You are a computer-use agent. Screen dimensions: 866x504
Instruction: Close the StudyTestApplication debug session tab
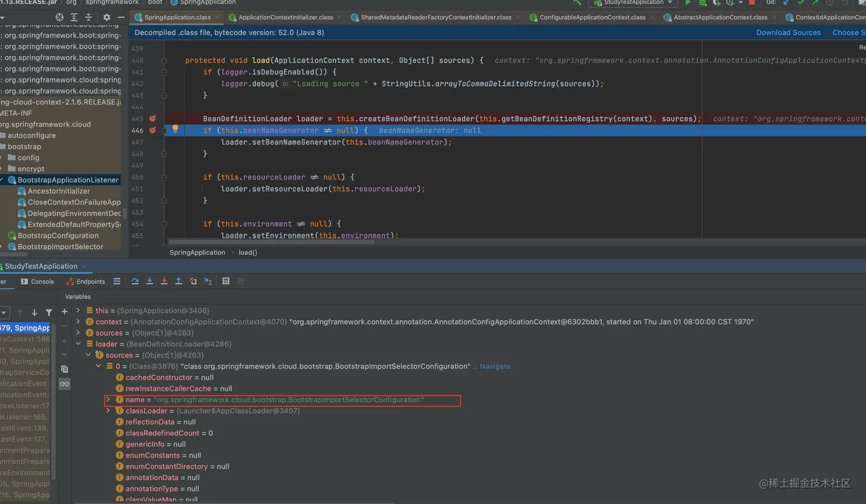click(84, 266)
